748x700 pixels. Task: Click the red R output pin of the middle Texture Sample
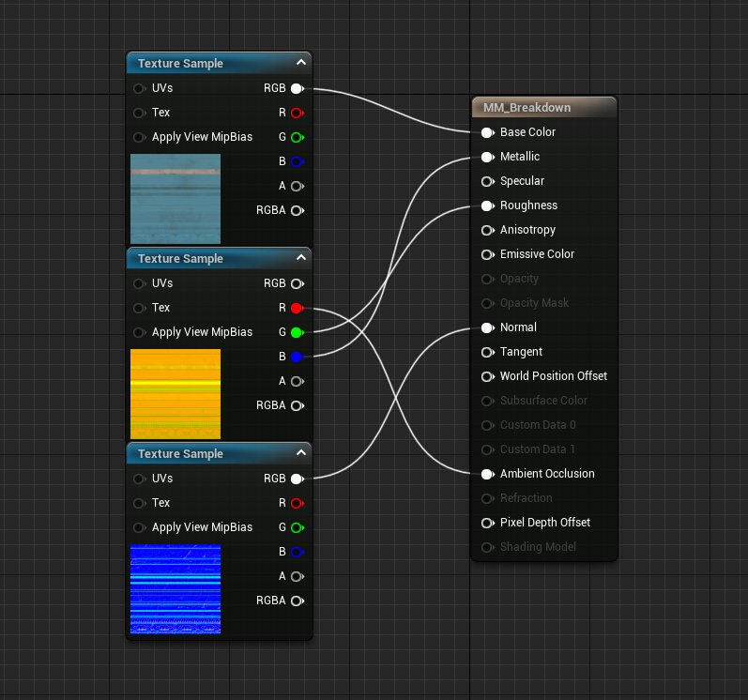point(298,308)
